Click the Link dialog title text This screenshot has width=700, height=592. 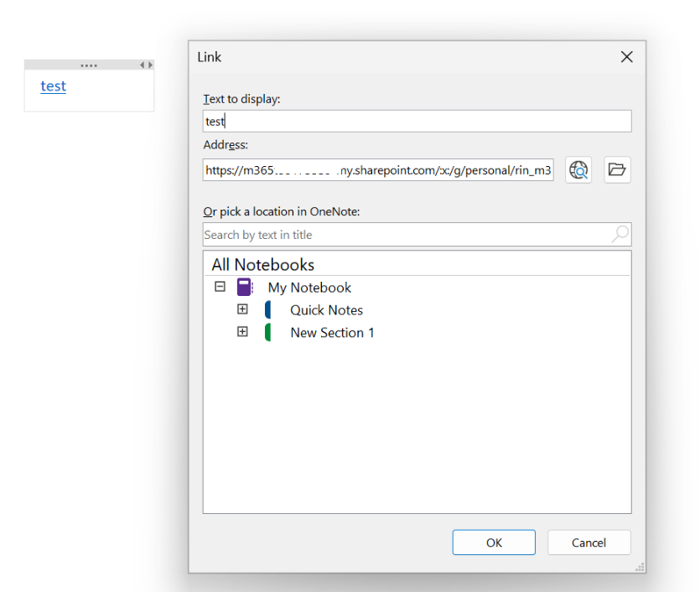click(210, 57)
